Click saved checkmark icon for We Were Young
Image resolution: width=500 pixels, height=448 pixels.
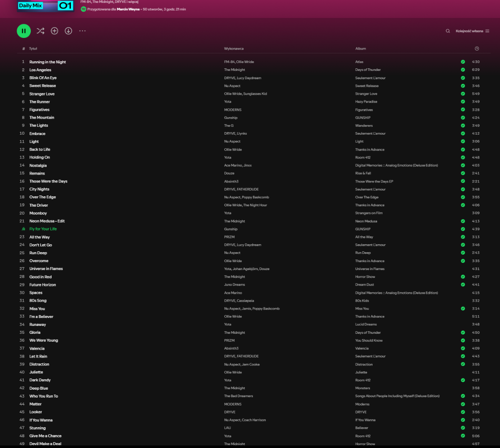463,340
